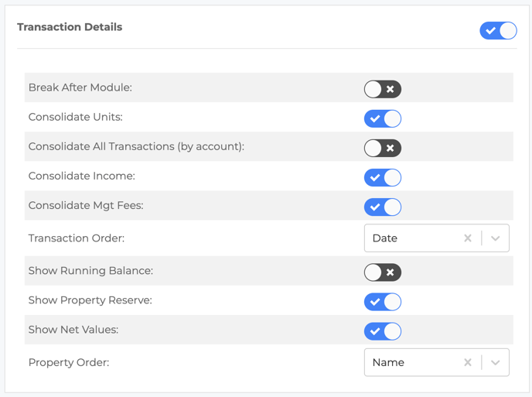Disable Show Net Values switch
This screenshot has width=532, height=397.
coord(383,331)
